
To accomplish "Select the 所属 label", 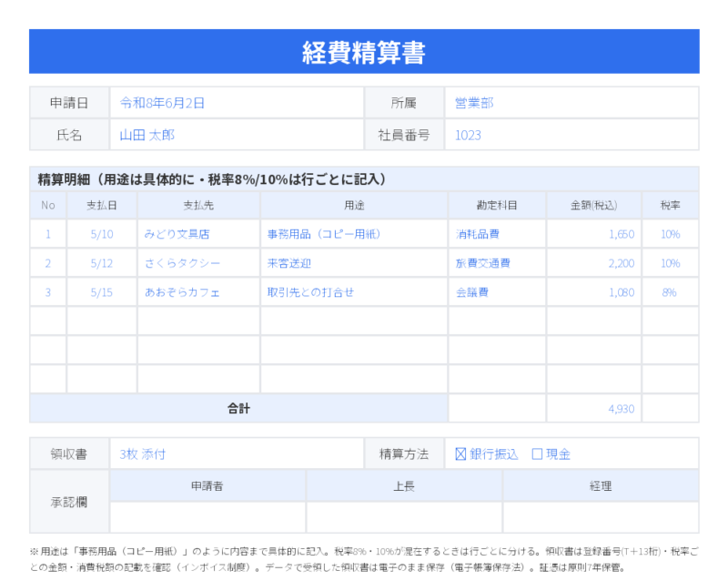I will click(x=403, y=103).
